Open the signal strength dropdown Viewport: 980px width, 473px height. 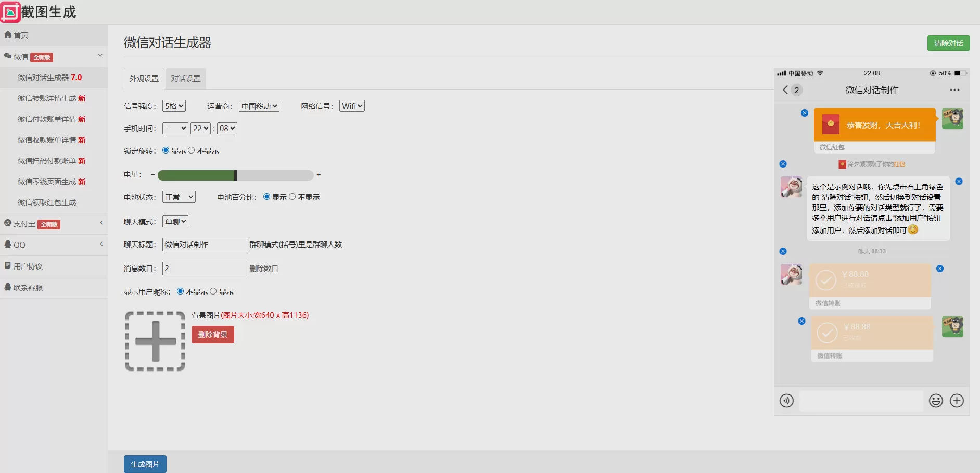click(x=174, y=106)
